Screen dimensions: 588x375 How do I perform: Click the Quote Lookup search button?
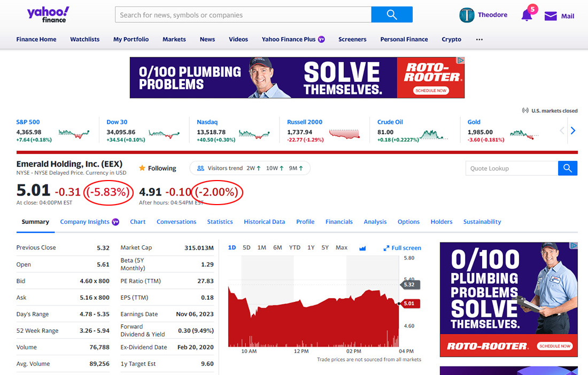[x=567, y=168]
